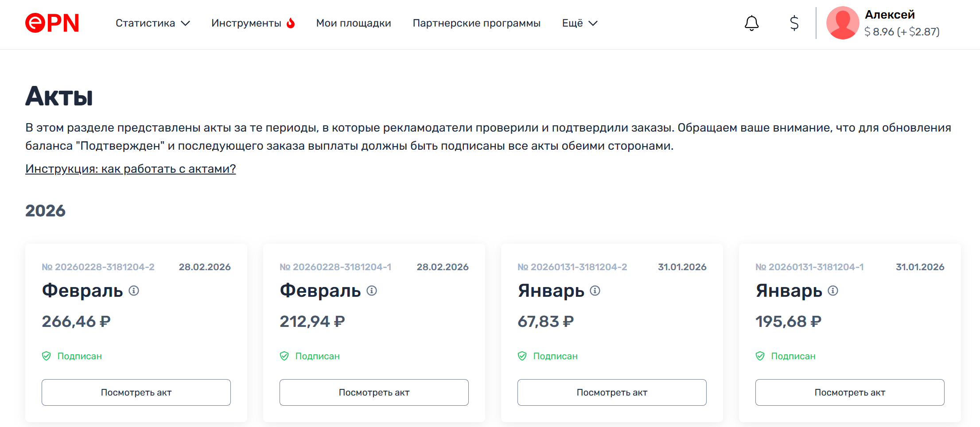This screenshot has width=980, height=427.
Task: Expand the Статистика dropdown
Action: click(152, 23)
